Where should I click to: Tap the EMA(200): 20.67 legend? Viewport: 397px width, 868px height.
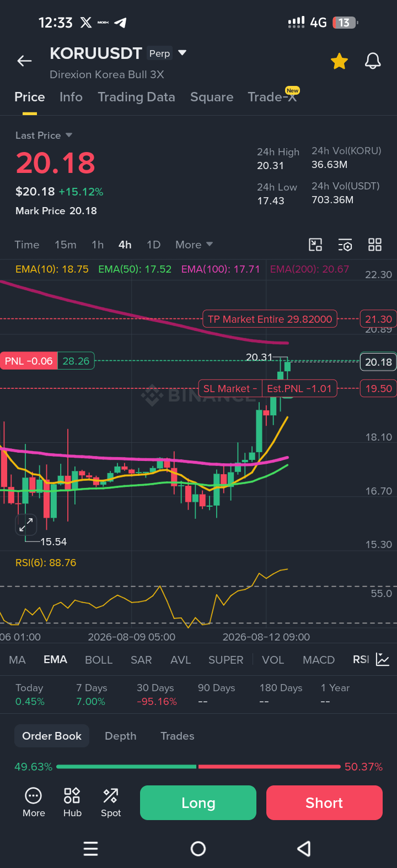[309, 269]
